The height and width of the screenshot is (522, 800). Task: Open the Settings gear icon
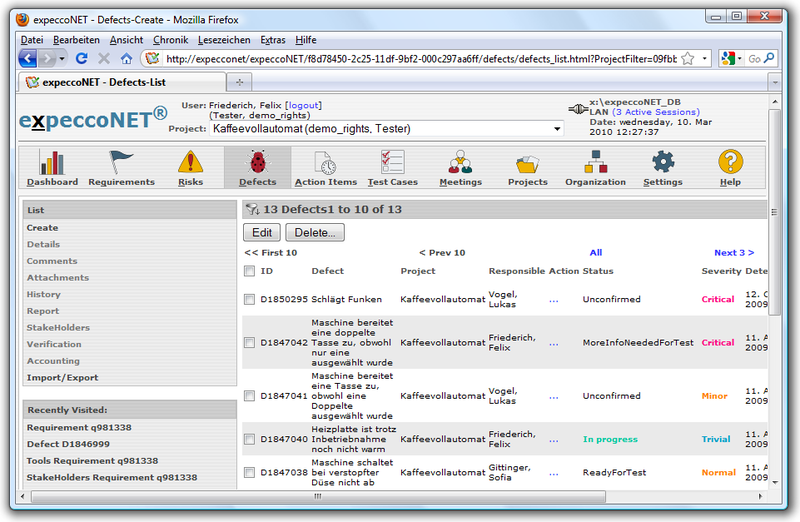(x=663, y=162)
